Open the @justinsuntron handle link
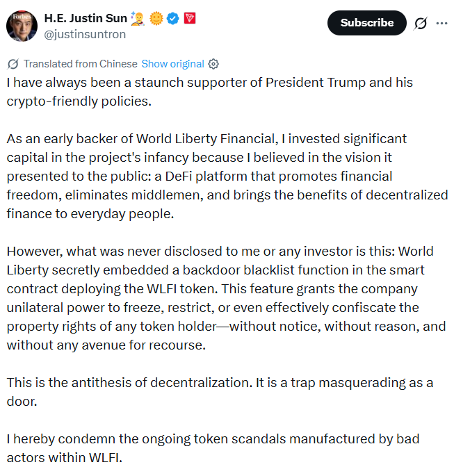The width and height of the screenshot is (454, 476). point(85,33)
